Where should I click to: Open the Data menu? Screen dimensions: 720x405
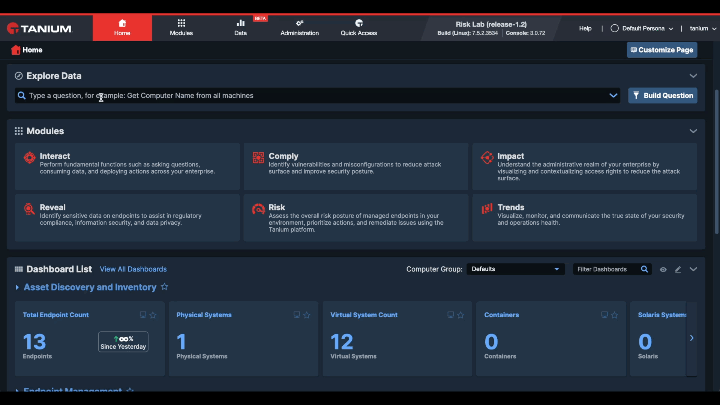(x=241, y=28)
